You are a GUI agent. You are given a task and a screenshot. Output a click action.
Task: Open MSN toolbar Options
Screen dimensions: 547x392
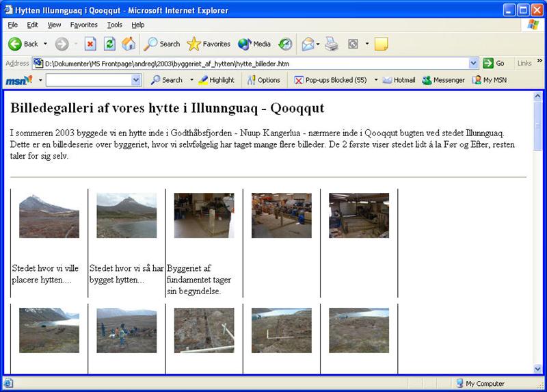[264, 80]
